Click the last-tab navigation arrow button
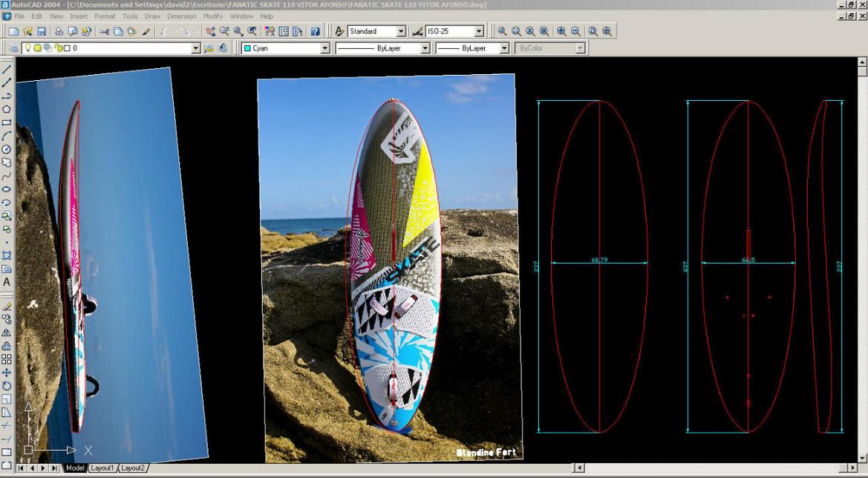The width and height of the screenshot is (868, 478). click(x=54, y=468)
